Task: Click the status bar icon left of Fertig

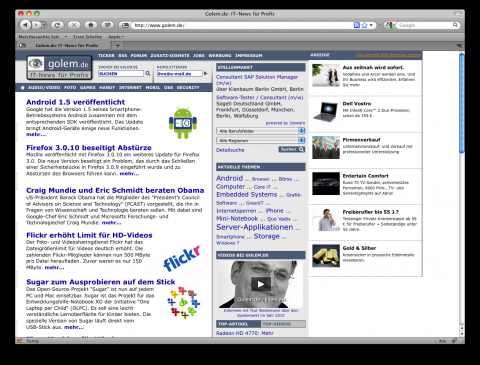Action: (20, 341)
